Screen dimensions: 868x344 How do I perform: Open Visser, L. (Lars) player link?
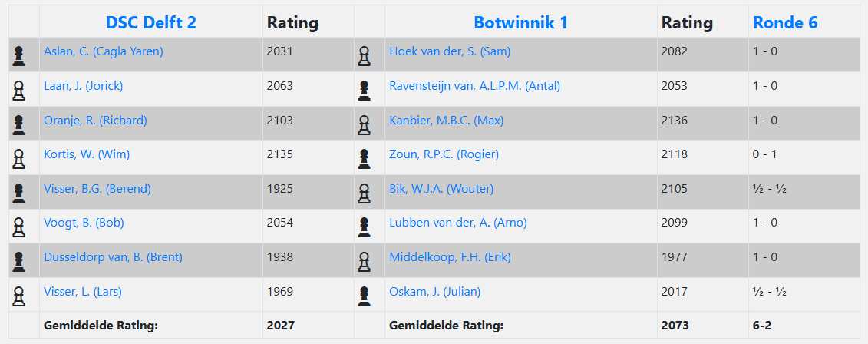click(x=83, y=291)
